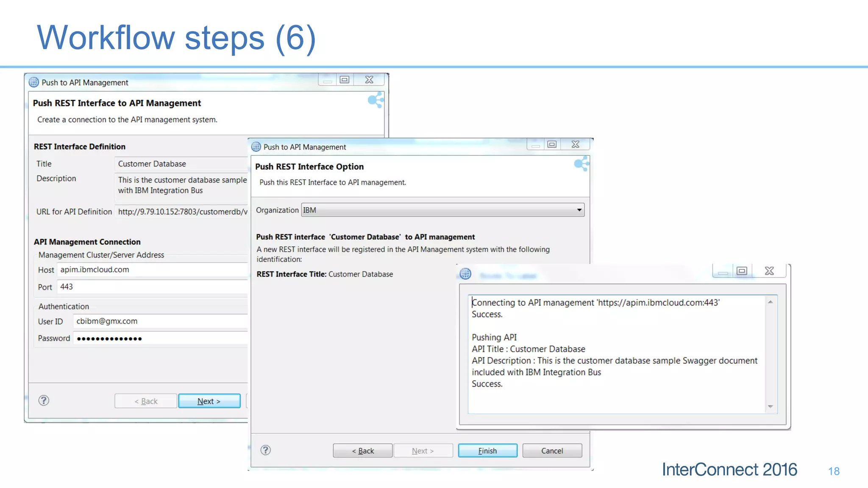Click 'REST Interface Title: Customer Database' text
The image size is (868, 488).
[325, 274]
